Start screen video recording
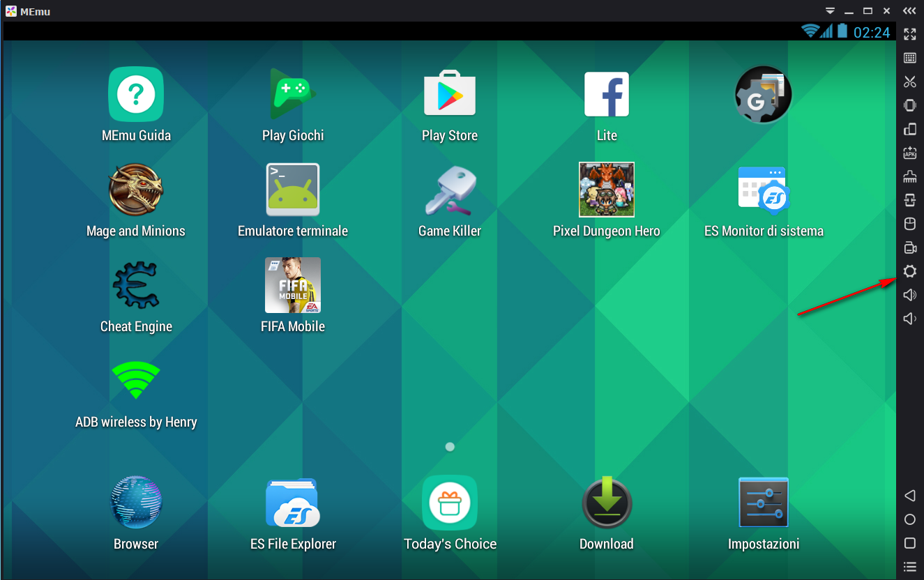The height and width of the screenshot is (580, 924). 909,247
